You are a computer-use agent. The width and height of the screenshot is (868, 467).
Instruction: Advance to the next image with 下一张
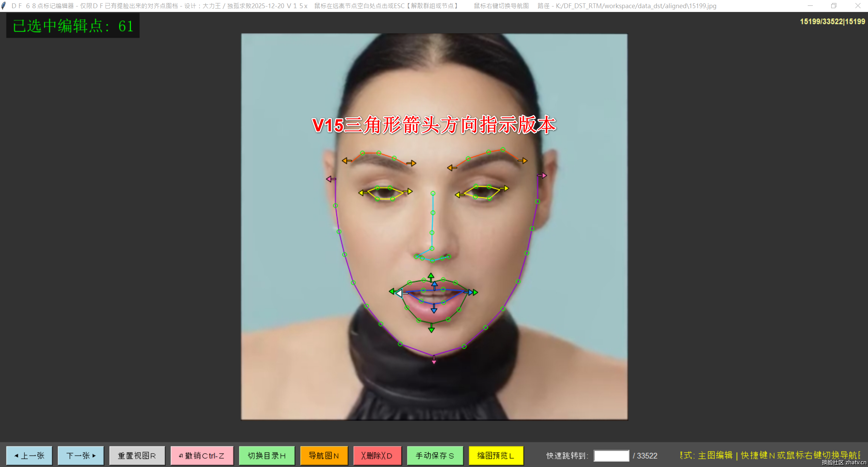[x=81, y=455]
